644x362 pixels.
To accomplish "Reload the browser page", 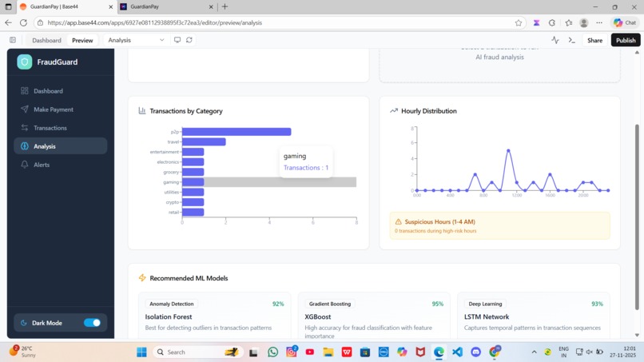I will point(23,22).
